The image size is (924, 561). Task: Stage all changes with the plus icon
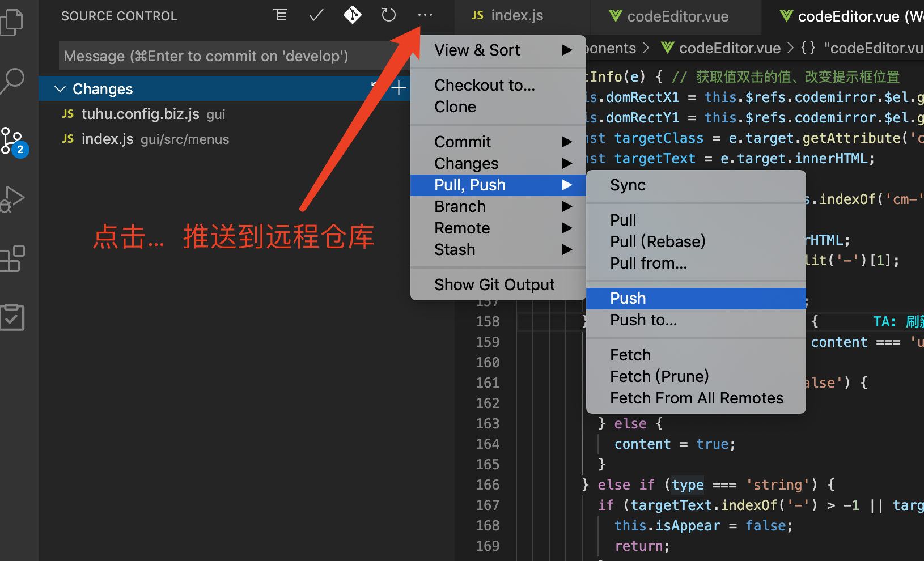click(x=399, y=88)
